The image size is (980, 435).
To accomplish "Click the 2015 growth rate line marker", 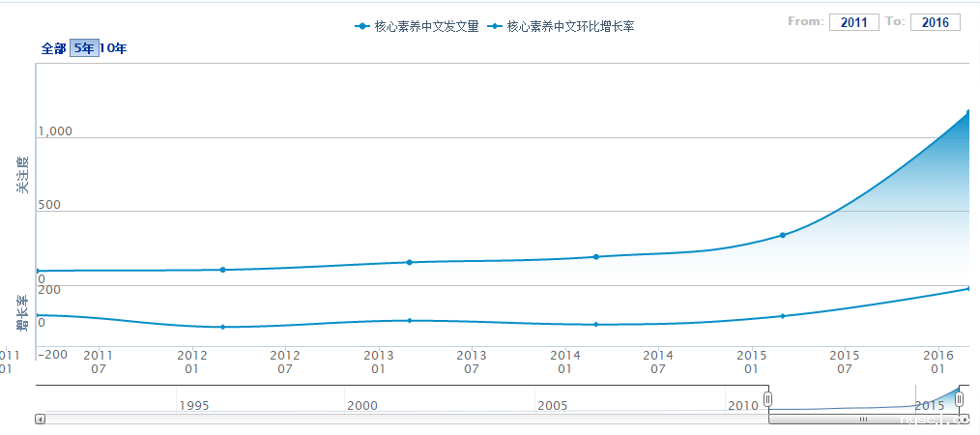I will click(x=783, y=316).
